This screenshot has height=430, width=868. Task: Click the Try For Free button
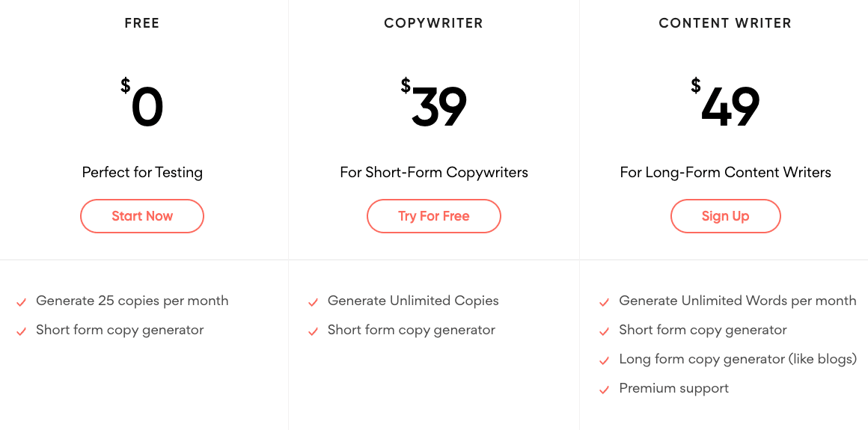tap(433, 216)
